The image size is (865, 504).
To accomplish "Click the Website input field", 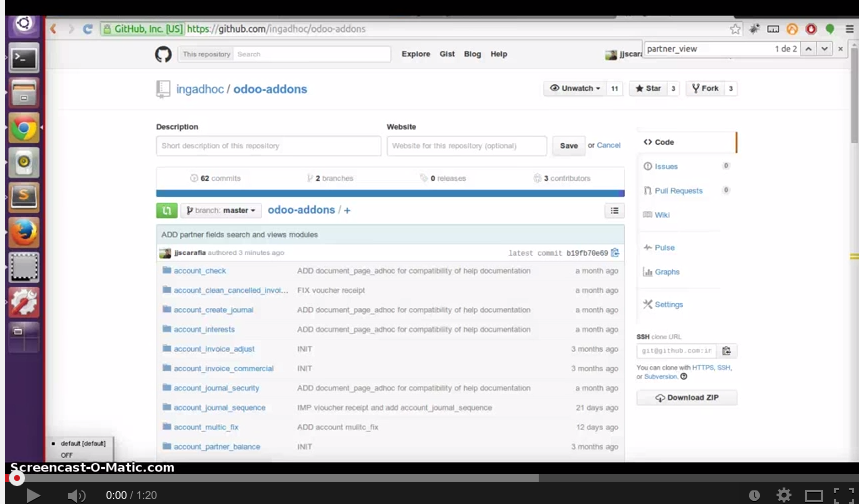I will (467, 146).
